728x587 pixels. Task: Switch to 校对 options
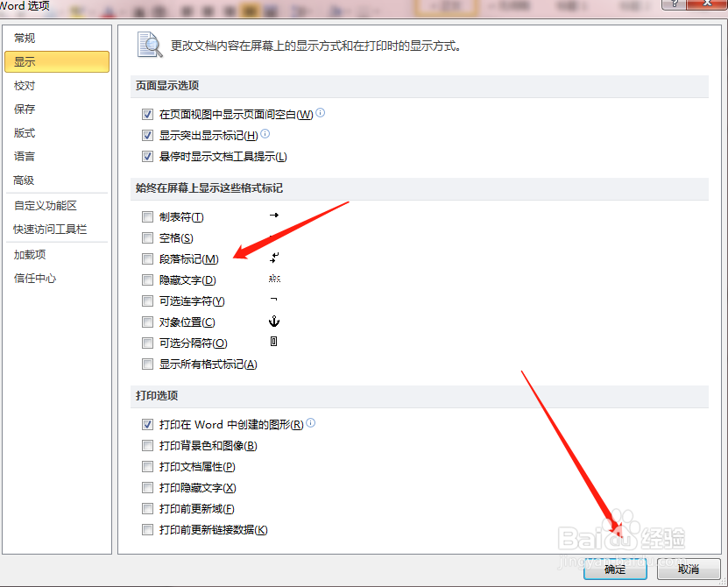(x=57, y=86)
